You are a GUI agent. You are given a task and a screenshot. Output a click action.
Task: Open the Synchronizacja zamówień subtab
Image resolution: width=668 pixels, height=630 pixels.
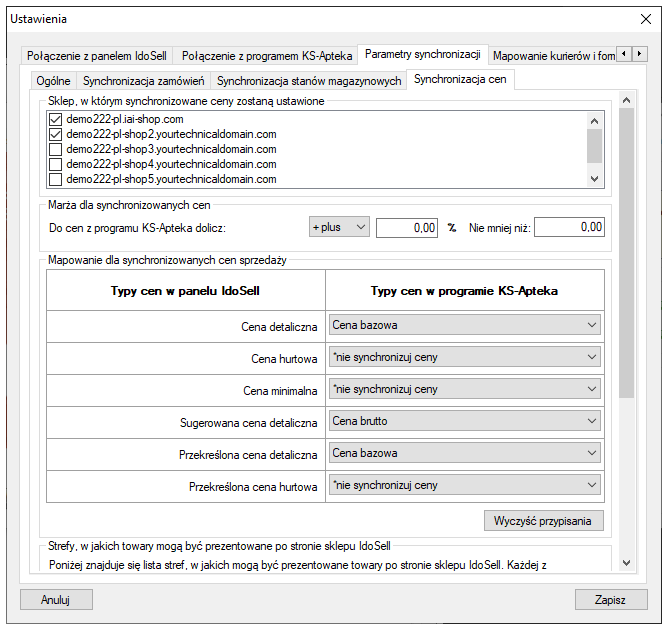[x=143, y=80]
